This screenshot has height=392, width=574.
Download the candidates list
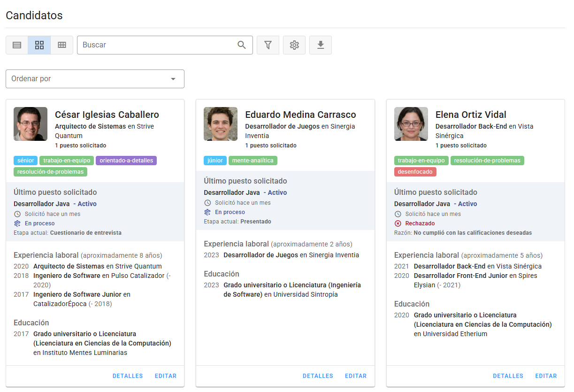click(321, 45)
